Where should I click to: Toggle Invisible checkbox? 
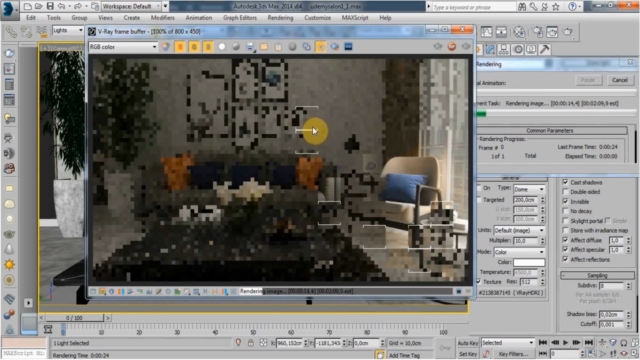[565, 202]
